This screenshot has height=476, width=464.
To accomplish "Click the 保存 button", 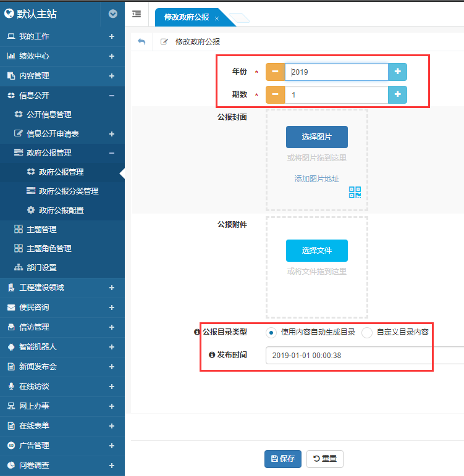I will [x=283, y=459].
